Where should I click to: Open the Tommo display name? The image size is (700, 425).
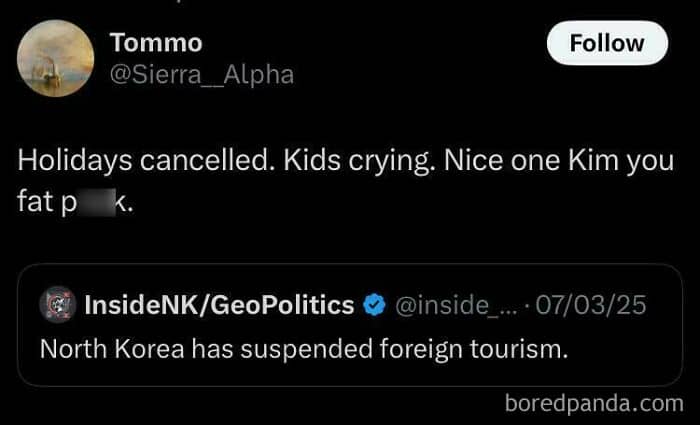point(156,43)
